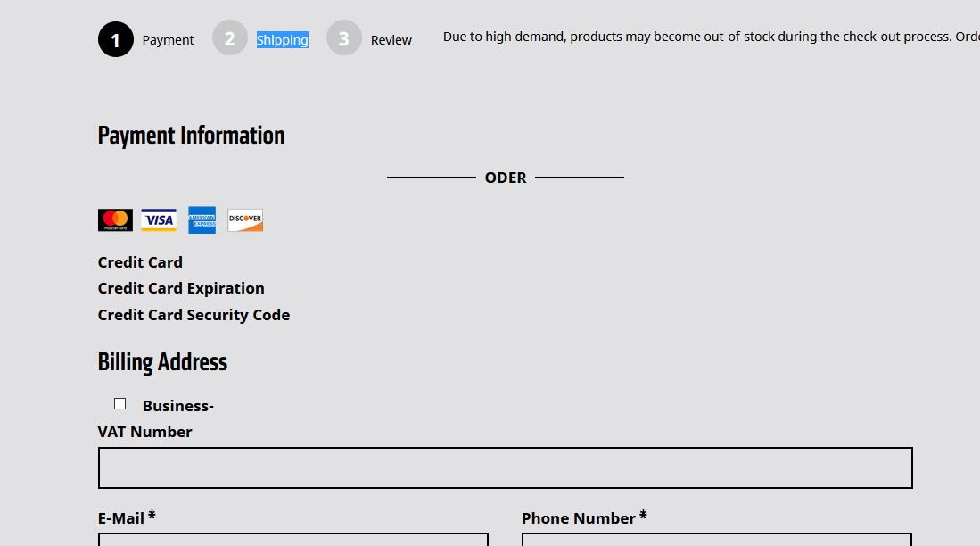Click into the Phone Number field

point(716,540)
